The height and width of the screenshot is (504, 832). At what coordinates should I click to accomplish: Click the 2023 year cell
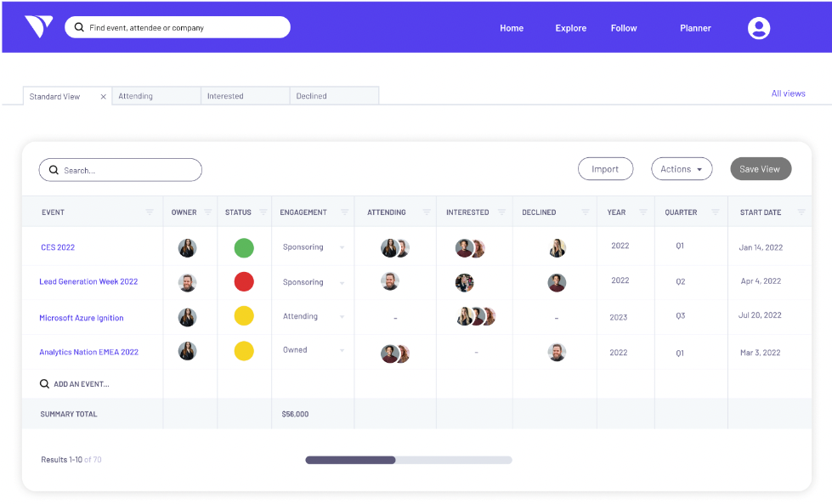618,317
